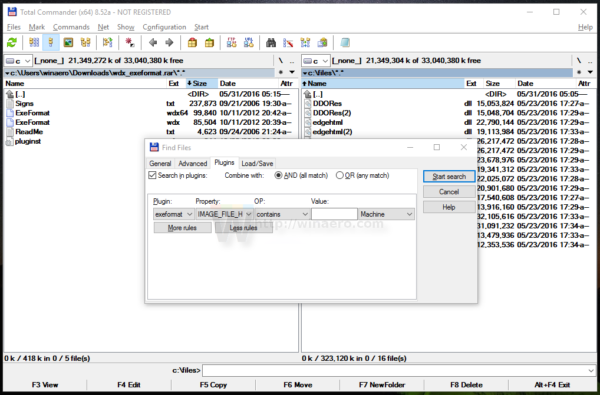Click the plugin Value input field
Image resolution: width=600 pixels, height=395 pixels.
coord(334,214)
